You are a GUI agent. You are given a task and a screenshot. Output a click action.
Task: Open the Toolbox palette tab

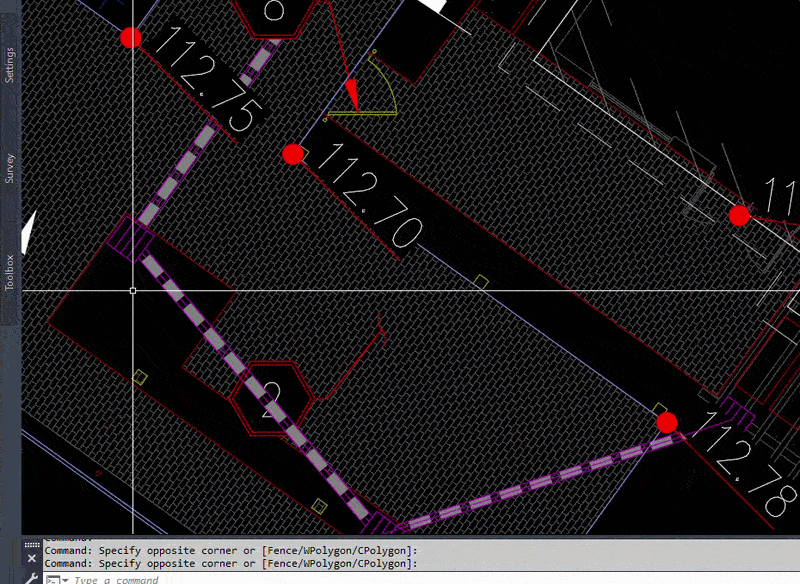point(10,272)
